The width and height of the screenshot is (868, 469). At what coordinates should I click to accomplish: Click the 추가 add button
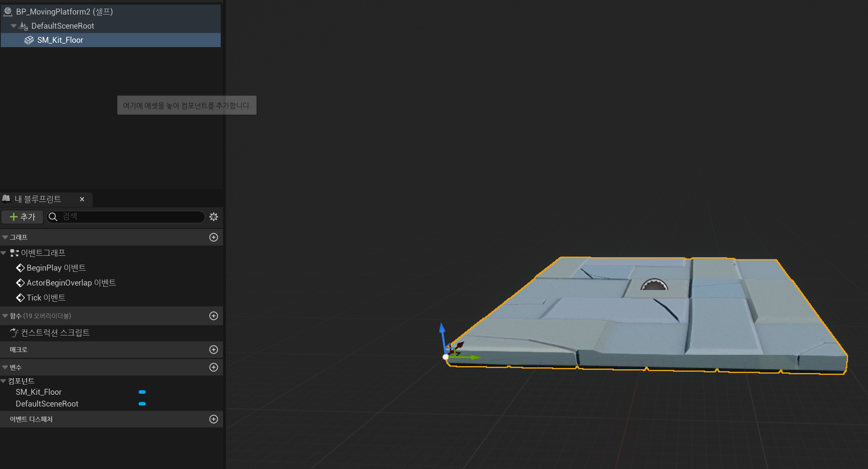tap(22, 217)
